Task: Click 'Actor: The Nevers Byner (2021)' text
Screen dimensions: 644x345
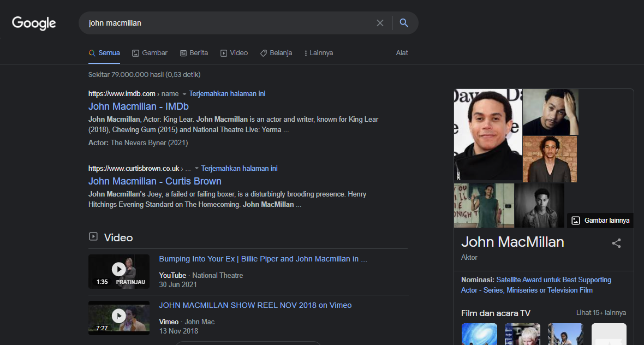Action: point(138,143)
